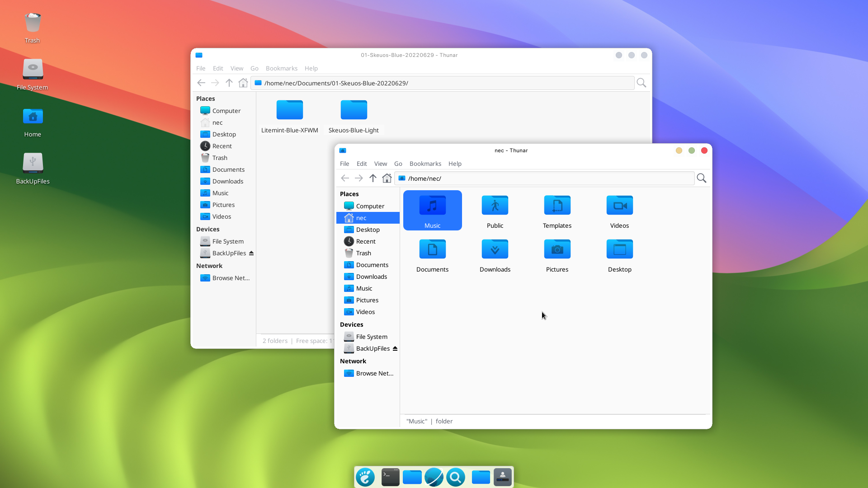Launch the blue web browser in dock
The width and height of the screenshot is (868, 488).
434,477
